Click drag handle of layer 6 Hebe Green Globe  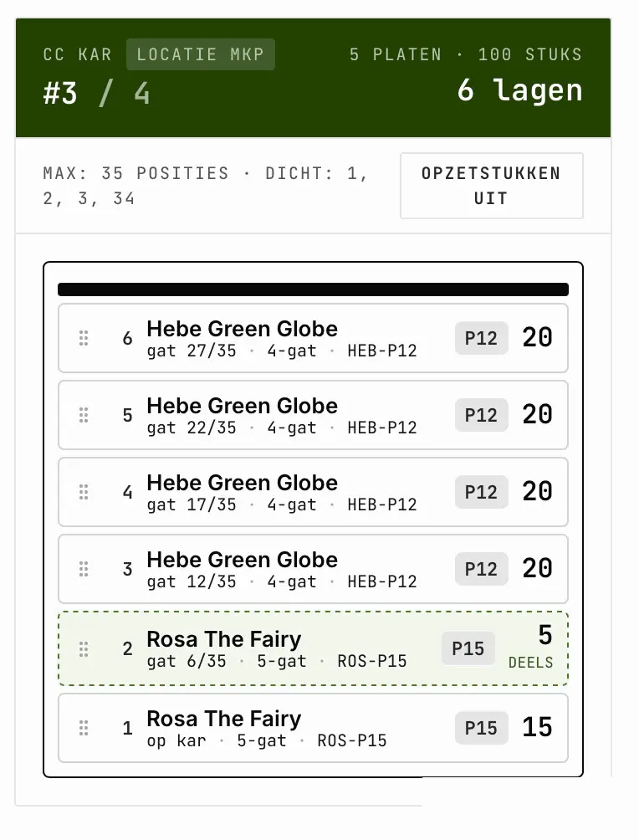coord(84,338)
